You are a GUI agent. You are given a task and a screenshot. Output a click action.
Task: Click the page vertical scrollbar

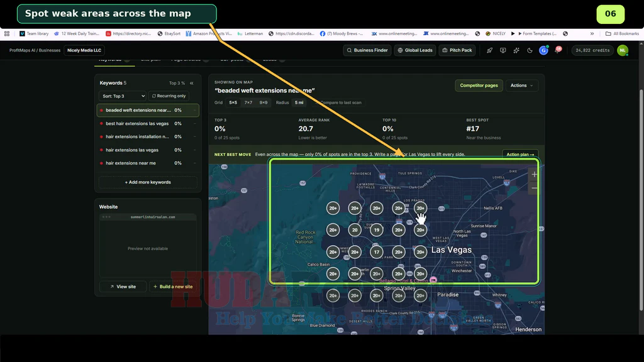click(x=641, y=200)
